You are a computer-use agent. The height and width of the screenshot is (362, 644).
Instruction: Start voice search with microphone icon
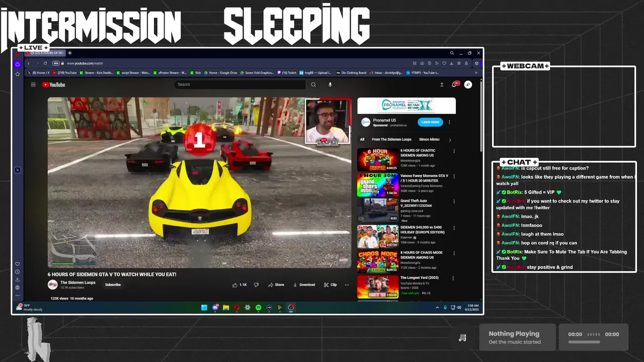coord(330,84)
